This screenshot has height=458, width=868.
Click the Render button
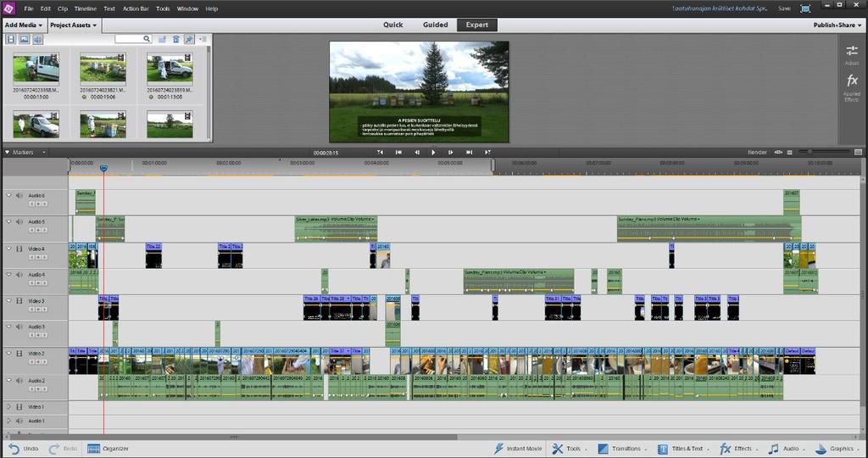pyautogui.click(x=757, y=153)
